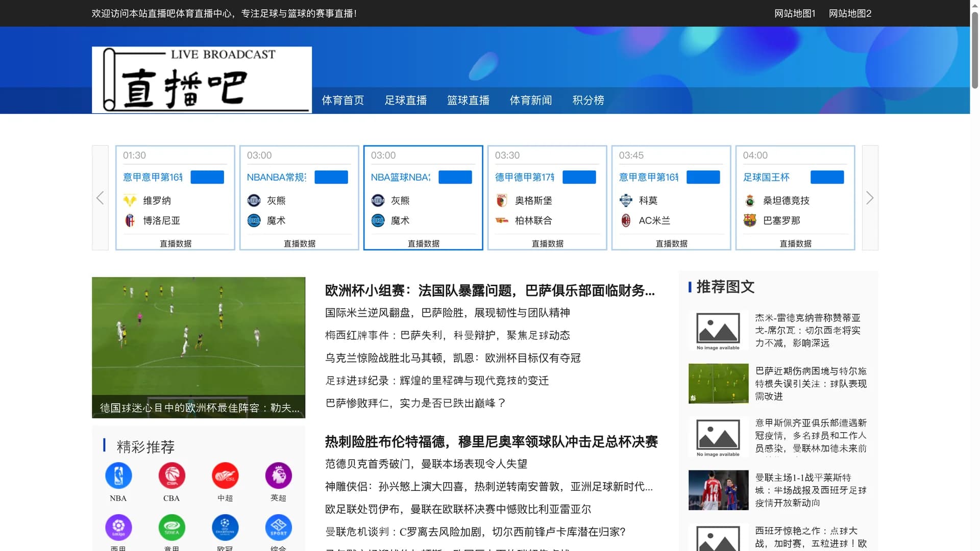
Task: Read 梅西红牌事件 article
Action: (x=448, y=335)
